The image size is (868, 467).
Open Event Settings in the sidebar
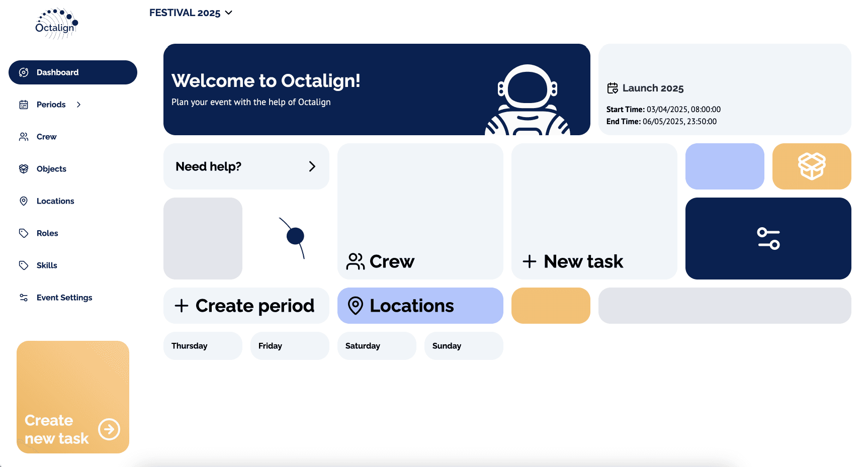[x=64, y=298]
